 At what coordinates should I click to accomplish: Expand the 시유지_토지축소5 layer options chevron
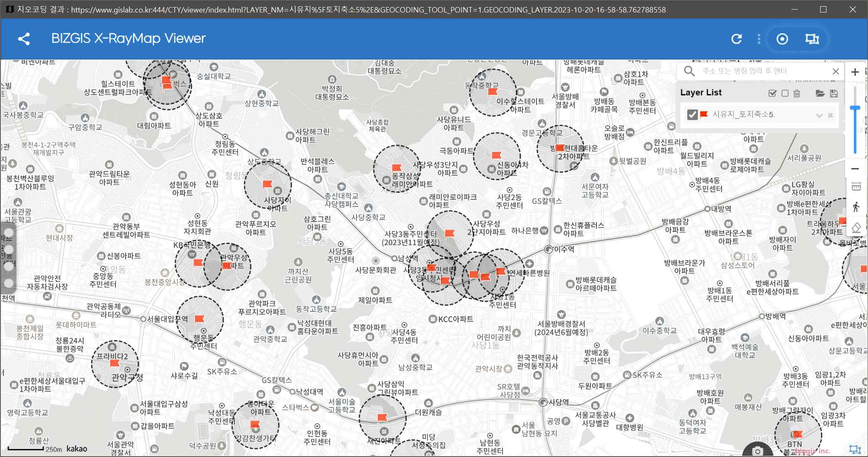pyautogui.click(x=819, y=115)
